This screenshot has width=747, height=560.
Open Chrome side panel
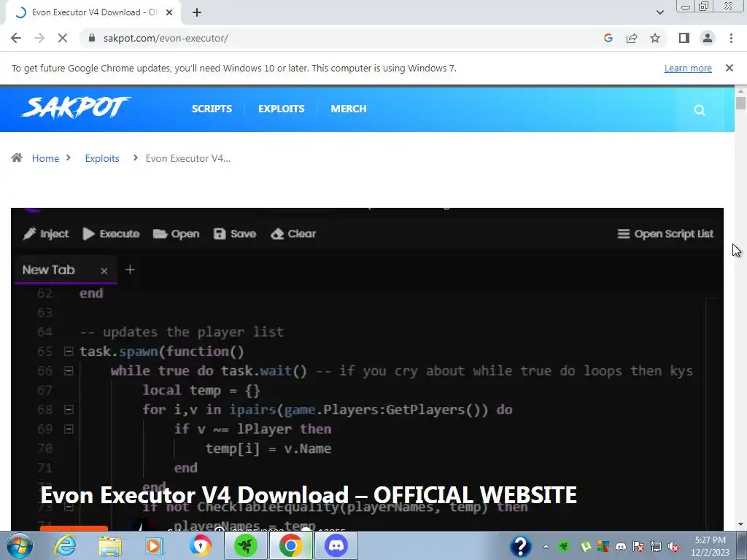point(684,38)
